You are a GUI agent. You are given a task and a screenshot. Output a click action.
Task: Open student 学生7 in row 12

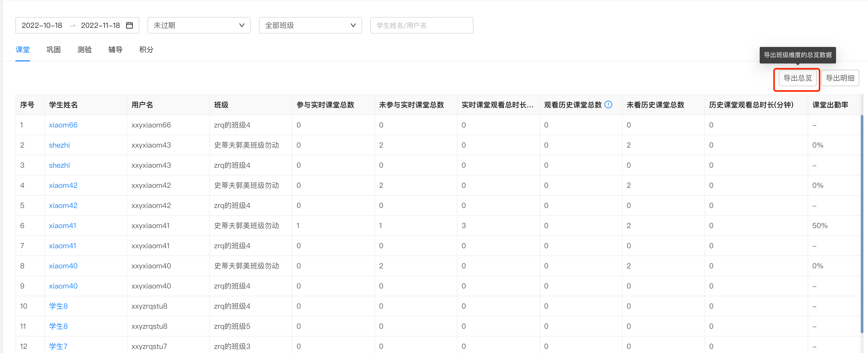(58, 346)
